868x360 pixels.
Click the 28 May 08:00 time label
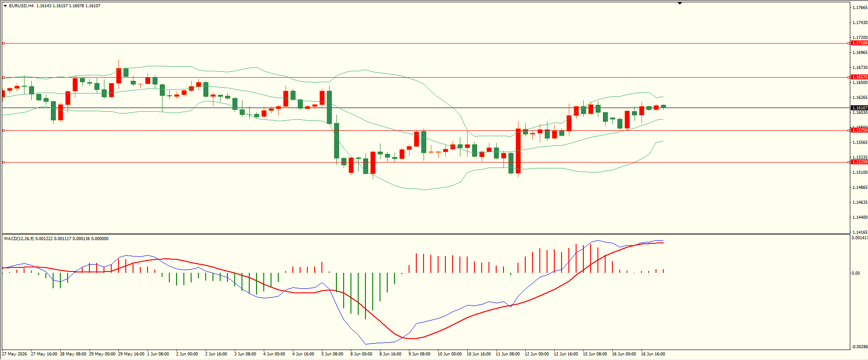click(x=73, y=354)
